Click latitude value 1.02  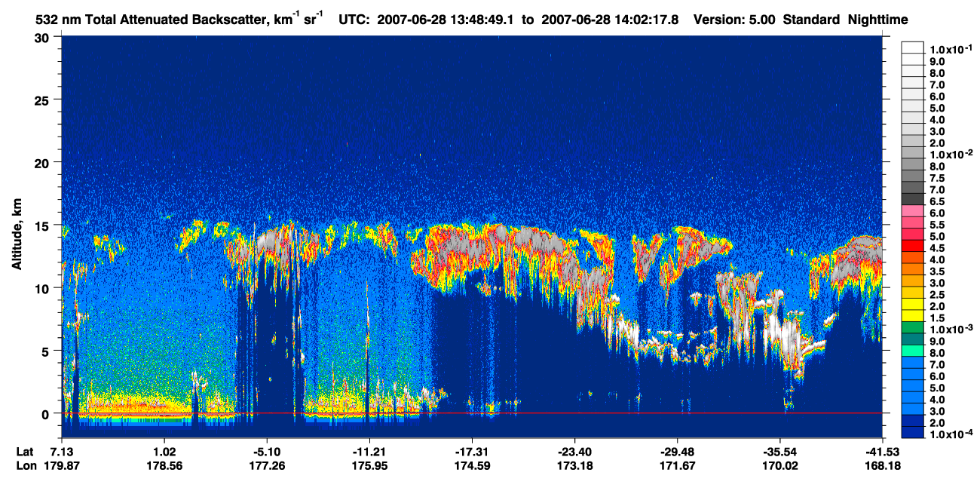[x=164, y=452]
